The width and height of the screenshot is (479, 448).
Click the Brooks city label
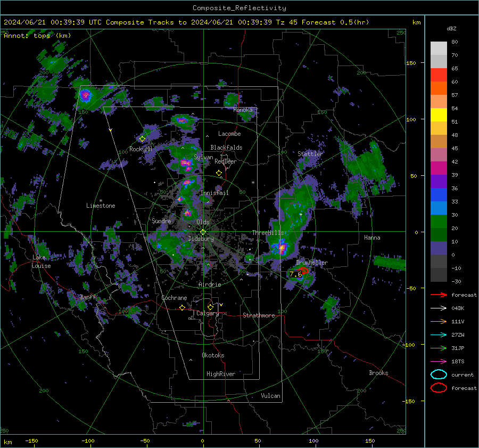point(378,373)
